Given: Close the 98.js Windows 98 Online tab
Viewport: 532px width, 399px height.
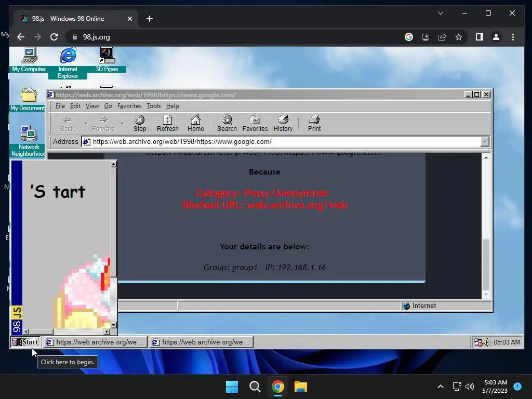Looking at the screenshot, I should pyautogui.click(x=129, y=19).
